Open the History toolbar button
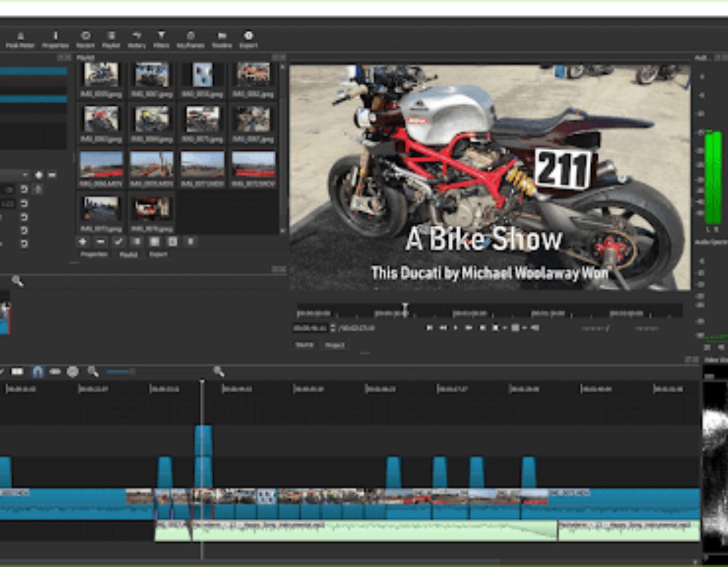 [x=136, y=40]
